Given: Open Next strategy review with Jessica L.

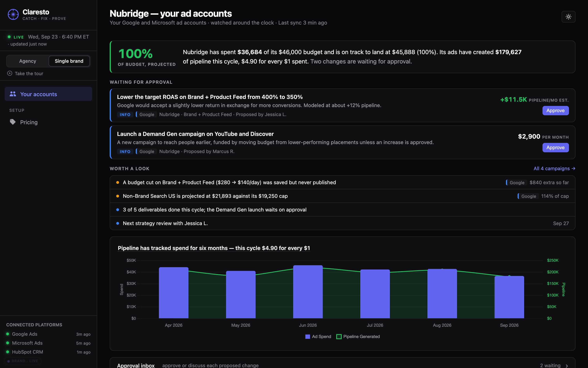Looking at the screenshot, I should tap(342, 223).
